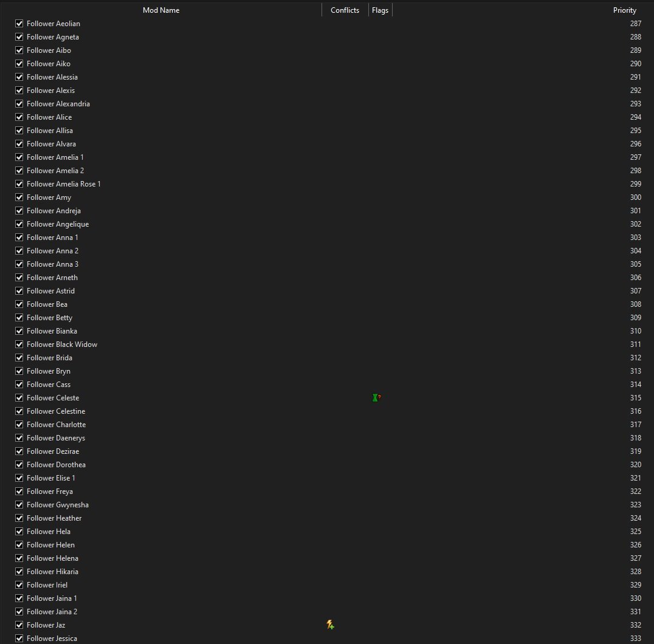The height and width of the screenshot is (644, 654).
Task: Select Follower Alessia mod name
Action: coord(52,77)
